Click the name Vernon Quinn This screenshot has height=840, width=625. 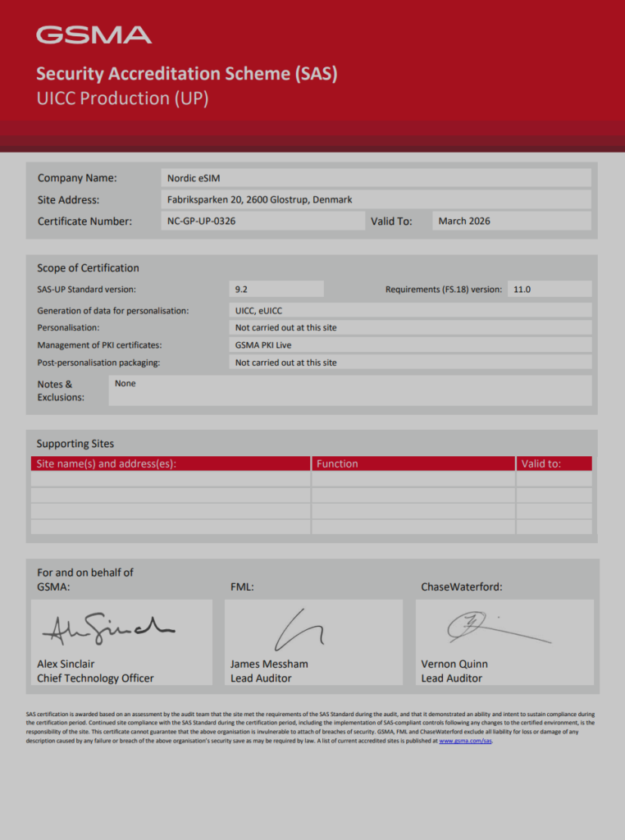(454, 664)
